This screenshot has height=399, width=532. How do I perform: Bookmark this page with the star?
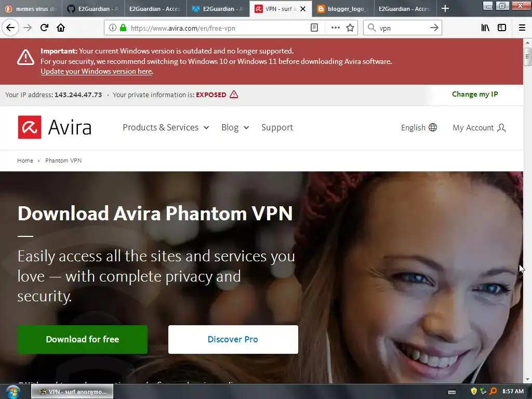click(x=350, y=28)
